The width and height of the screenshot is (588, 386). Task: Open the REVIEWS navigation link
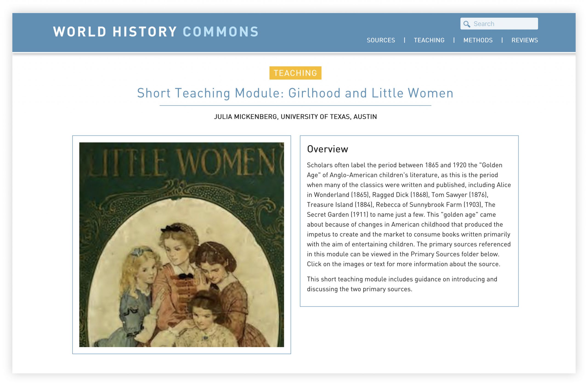point(525,40)
